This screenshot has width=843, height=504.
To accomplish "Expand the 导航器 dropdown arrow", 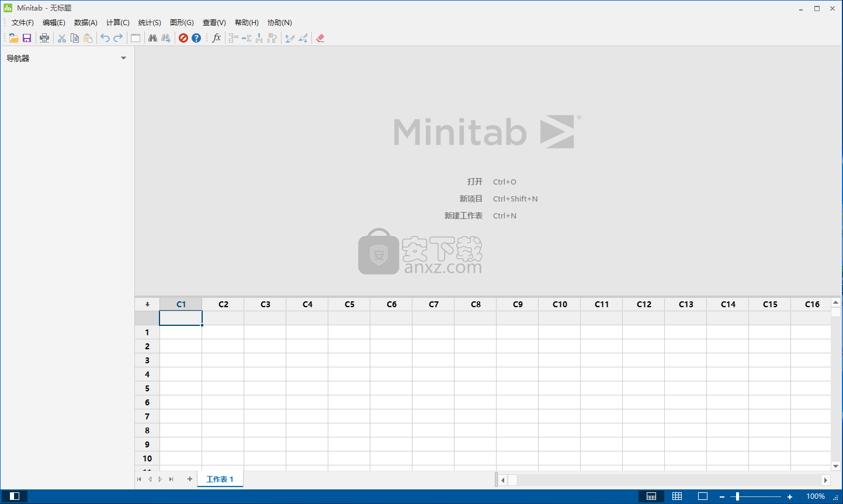I will point(123,58).
